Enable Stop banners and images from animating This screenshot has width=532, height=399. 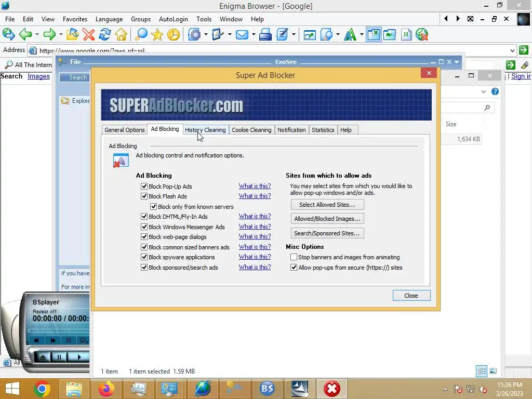[294, 257]
